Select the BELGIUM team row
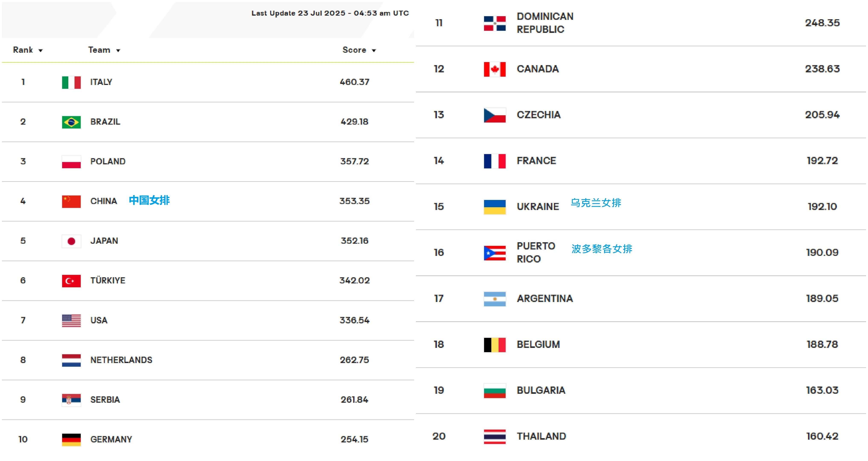The height and width of the screenshot is (461, 868). [x=641, y=345]
